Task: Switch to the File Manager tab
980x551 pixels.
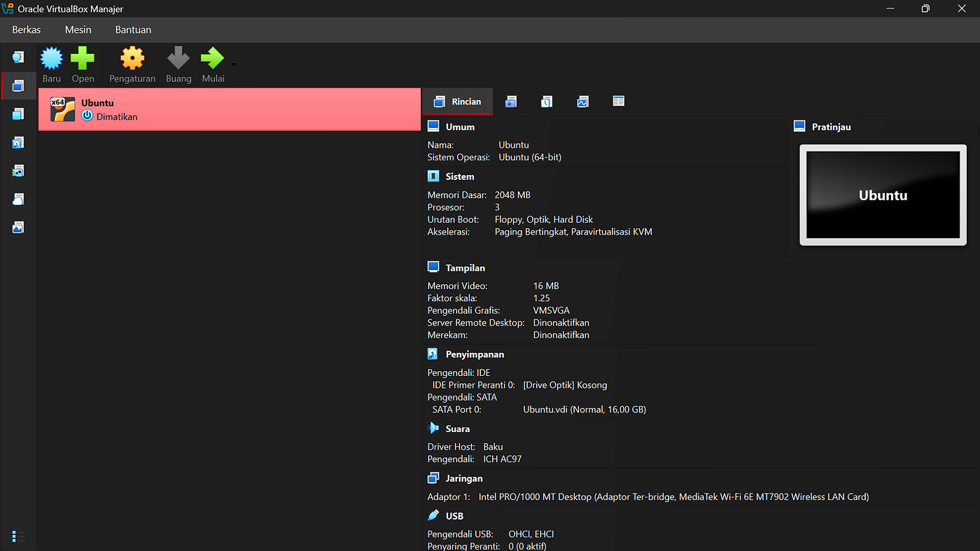Action: pos(618,102)
